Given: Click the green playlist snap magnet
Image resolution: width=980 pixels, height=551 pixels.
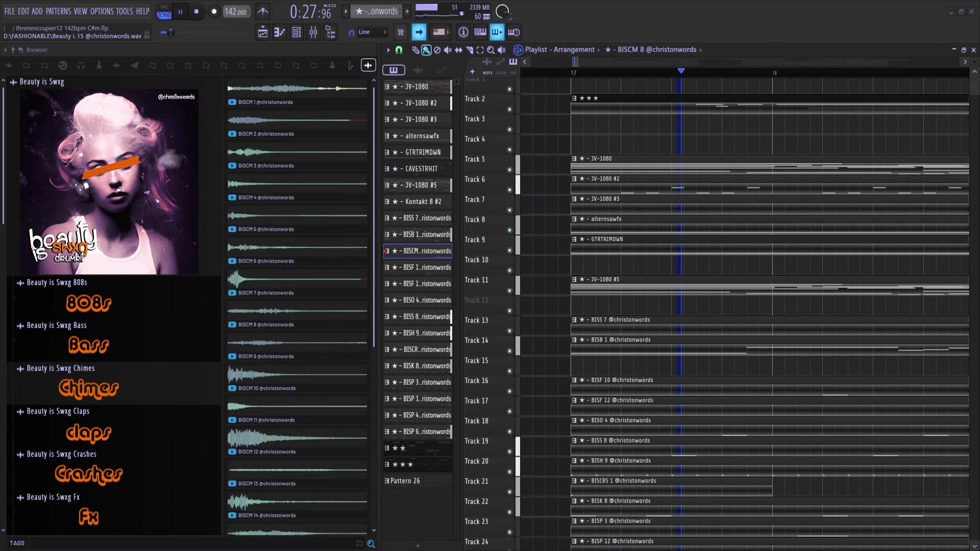Looking at the screenshot, I should (399, 50).
